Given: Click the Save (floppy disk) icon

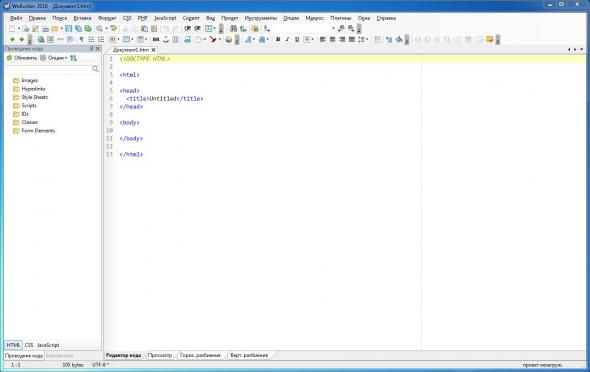Looking at the screenshot, I should [68, 29].
